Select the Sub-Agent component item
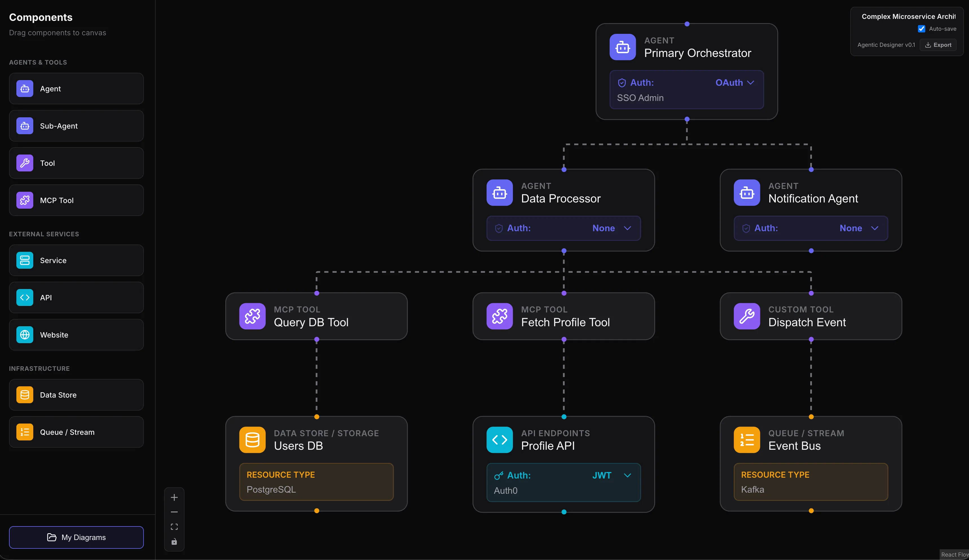Viewport: 969px width, 560px height. (76, 126)
